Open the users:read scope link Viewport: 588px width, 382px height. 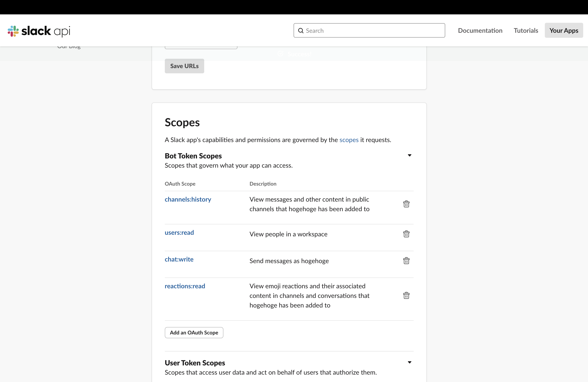[x=179, y=232]
